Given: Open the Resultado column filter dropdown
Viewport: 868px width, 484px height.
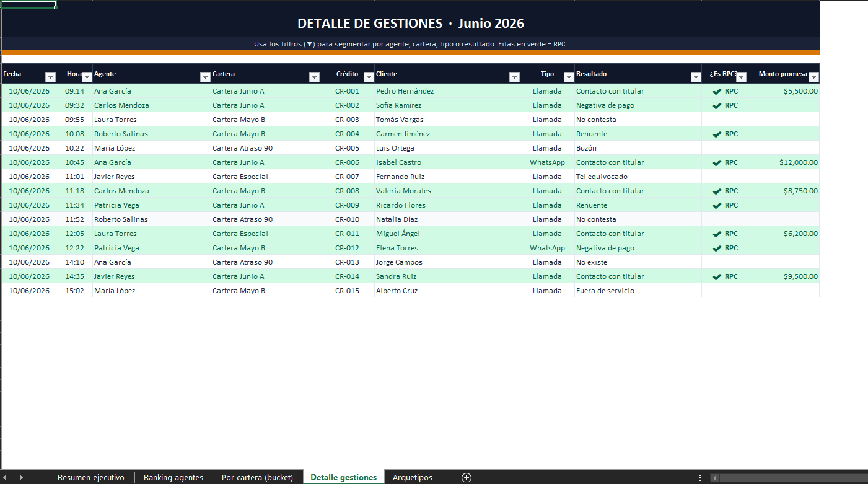Looking at the screenshot, I should (x=696, y=77).
